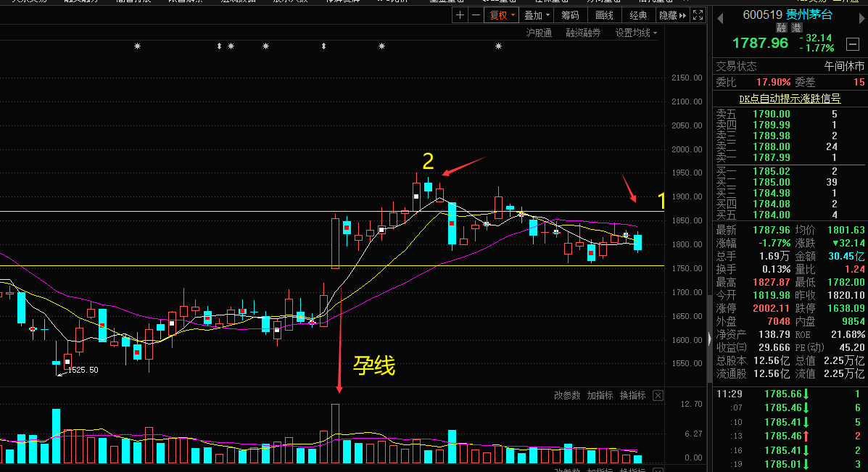
Task: Click 加指标 on the volume indicator panel
Action: (600, 396)
